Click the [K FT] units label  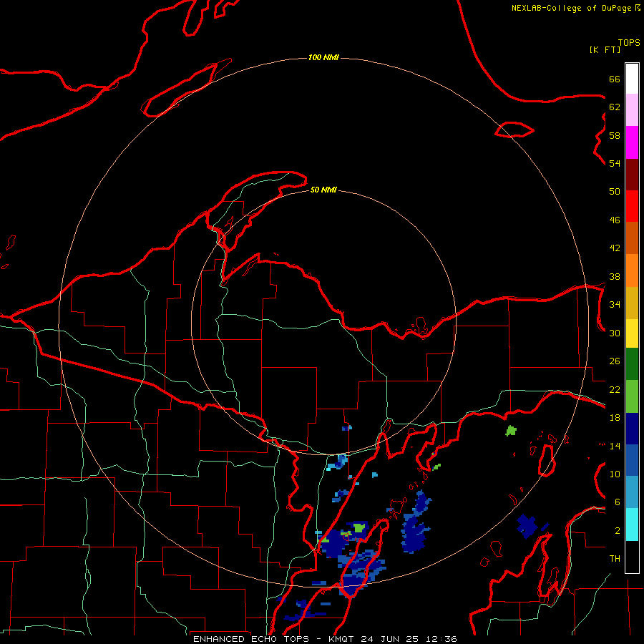click(605, 49)
